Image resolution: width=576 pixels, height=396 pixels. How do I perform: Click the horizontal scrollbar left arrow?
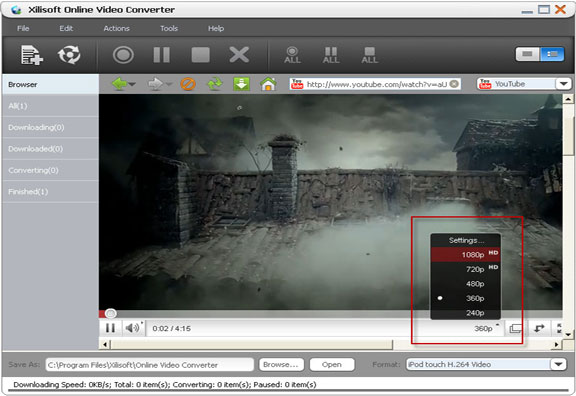[x=105, y=344]
